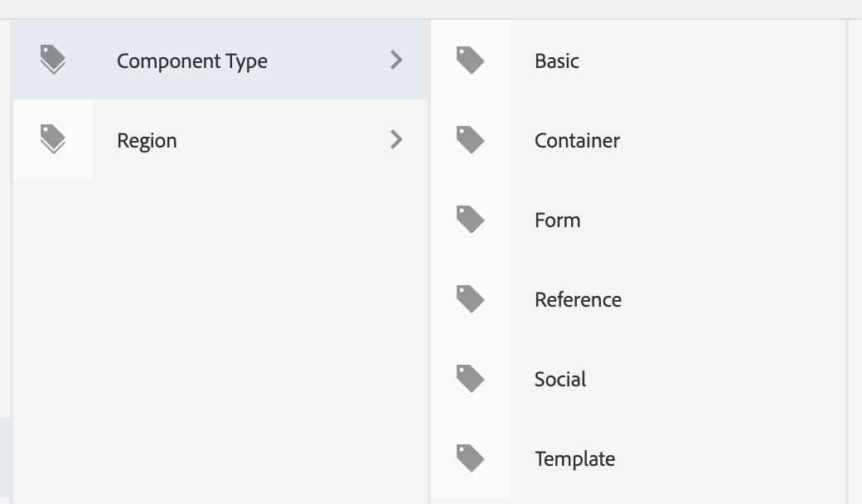This screenshot has width=862, height=504.
Task: Click the tag icon beside Region
Action: (x=53, y=139)
